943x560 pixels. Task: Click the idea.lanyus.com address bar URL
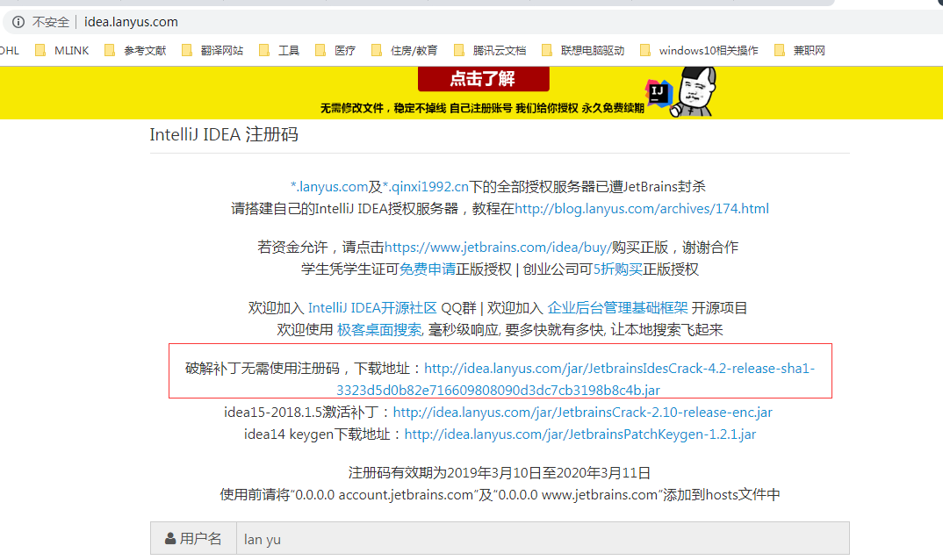coord(131,22)
